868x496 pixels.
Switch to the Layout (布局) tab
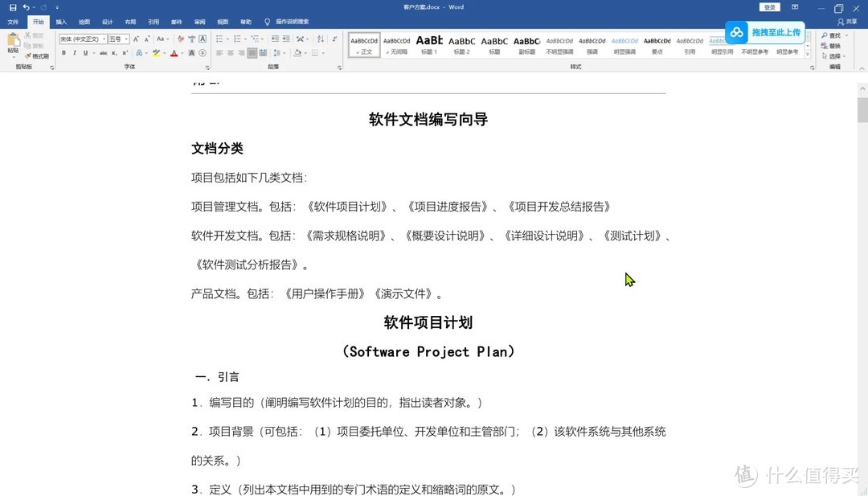click(x=131, y=23)
